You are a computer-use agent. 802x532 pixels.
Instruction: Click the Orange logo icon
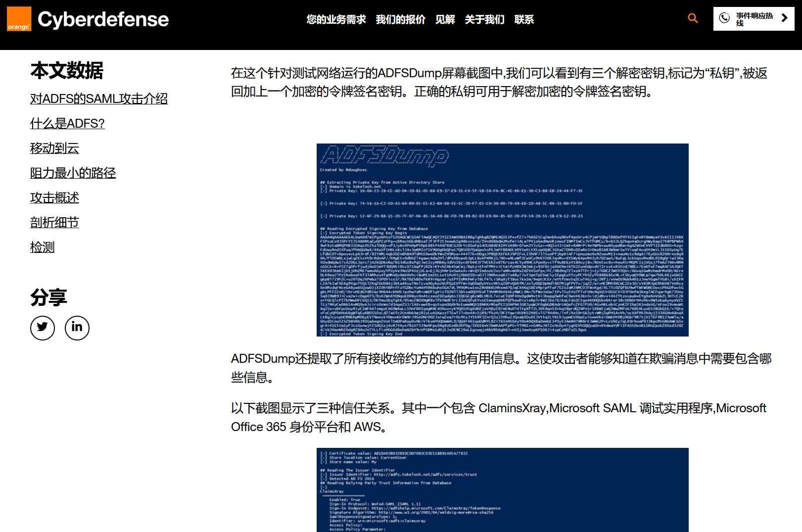[x=19, y=19]
